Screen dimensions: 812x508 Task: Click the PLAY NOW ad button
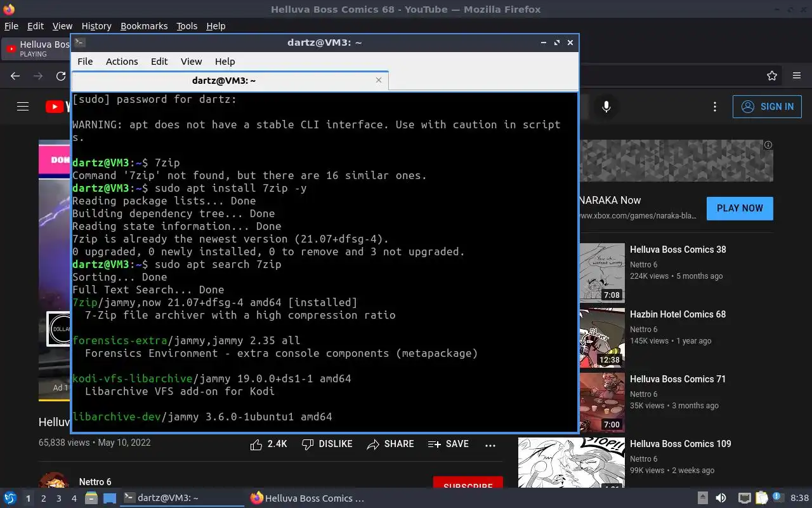coord(740,208)
